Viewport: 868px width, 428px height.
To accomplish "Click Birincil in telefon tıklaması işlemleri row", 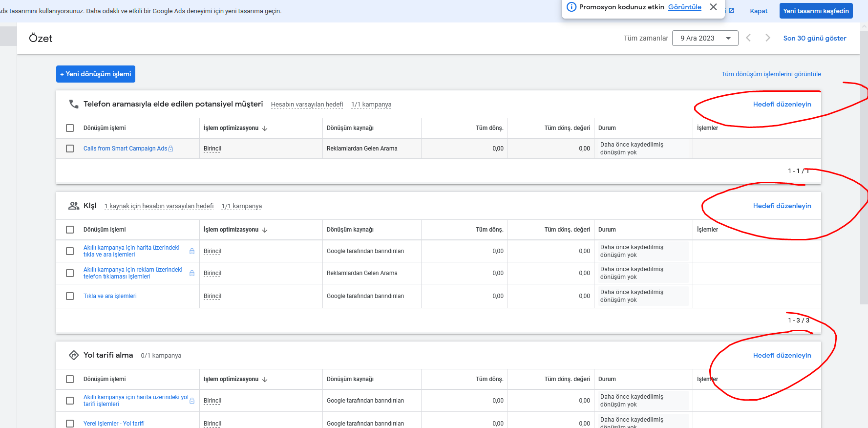I will 212,273.
